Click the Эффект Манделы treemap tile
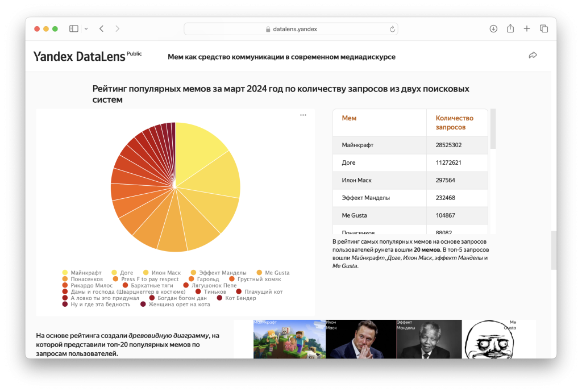 [429, 339]
